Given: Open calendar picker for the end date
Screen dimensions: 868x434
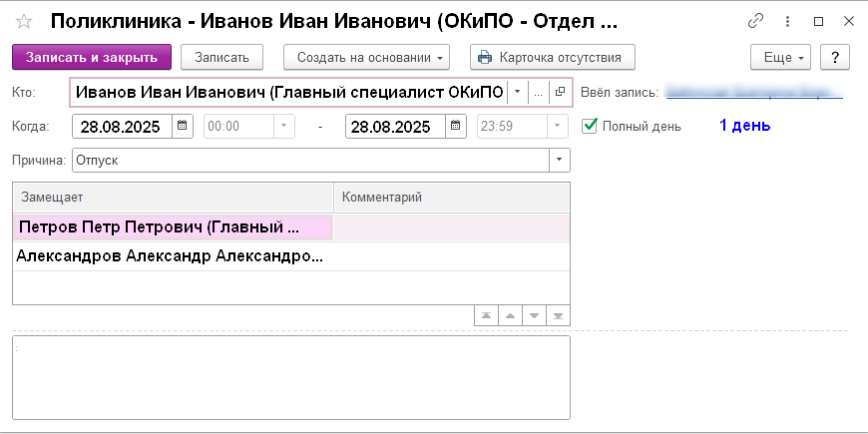Looking at the screenshot, I should tap(456, 126).
